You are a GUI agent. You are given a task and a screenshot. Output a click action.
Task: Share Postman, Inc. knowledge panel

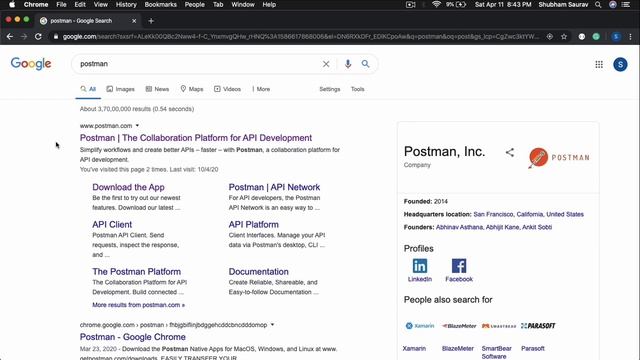pyautogui.click(x=509, y=152)
